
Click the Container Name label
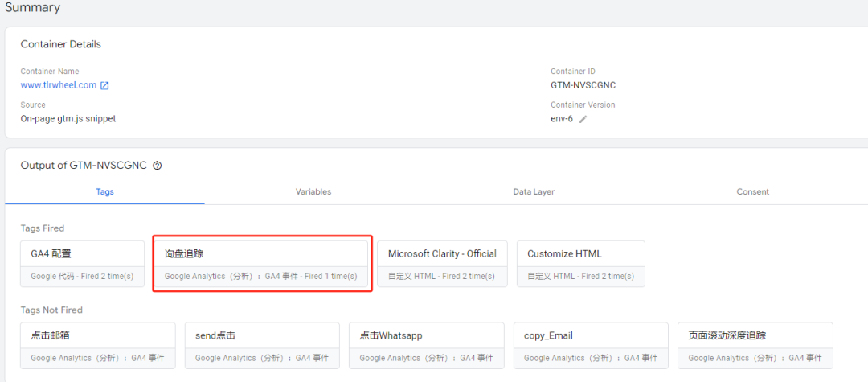pyautogui.click(x=50, y=72)
